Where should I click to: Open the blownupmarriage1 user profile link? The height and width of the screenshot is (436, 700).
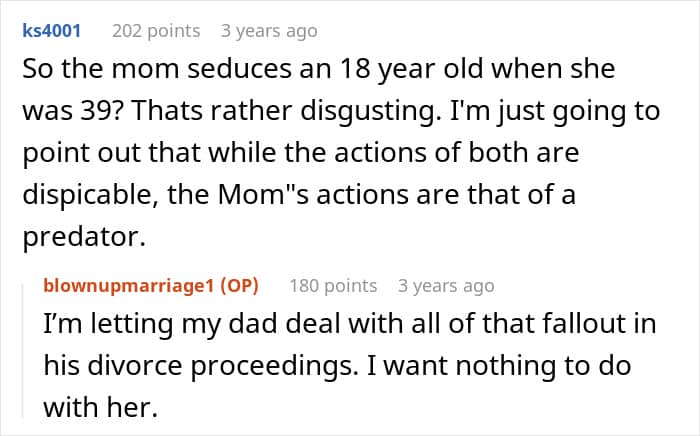135,286
